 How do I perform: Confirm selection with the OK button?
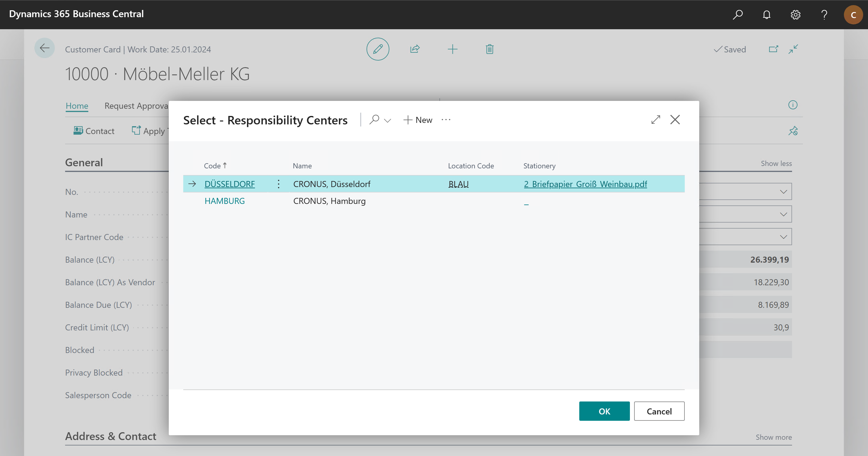[x=604, y=411]
